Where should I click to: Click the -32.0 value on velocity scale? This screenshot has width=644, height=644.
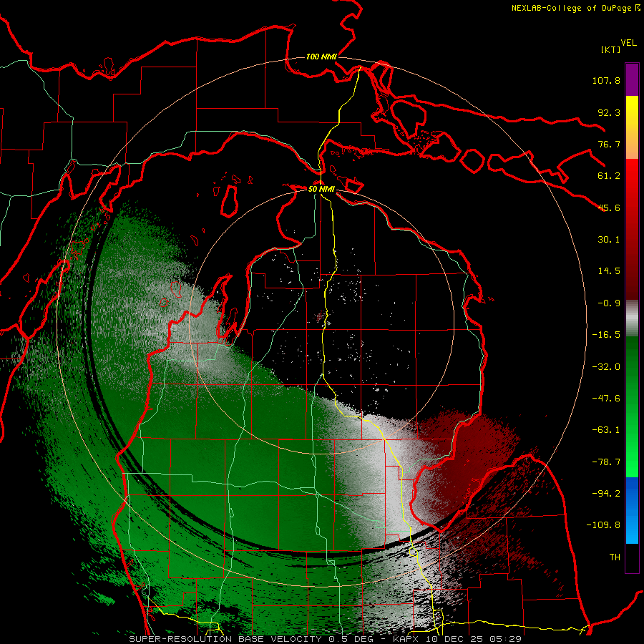point(606,367)
